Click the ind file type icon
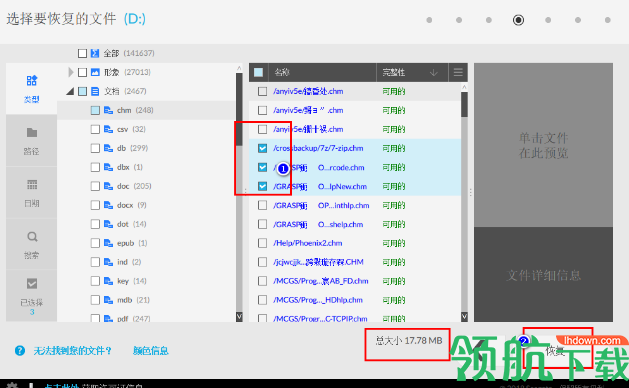Screen dimensions: 629x388 (108, 262)
